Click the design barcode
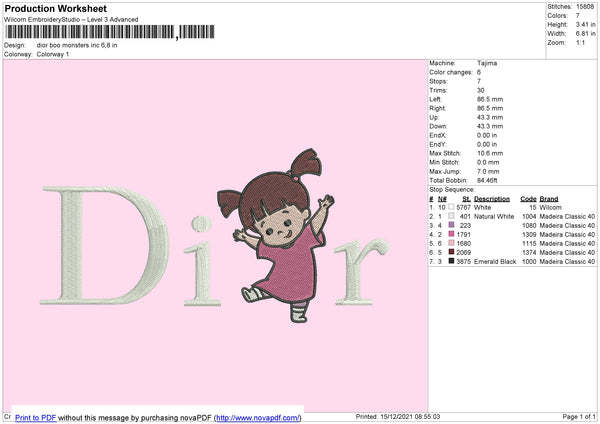This screenshot has width=600, height=424. coord(110,32)
